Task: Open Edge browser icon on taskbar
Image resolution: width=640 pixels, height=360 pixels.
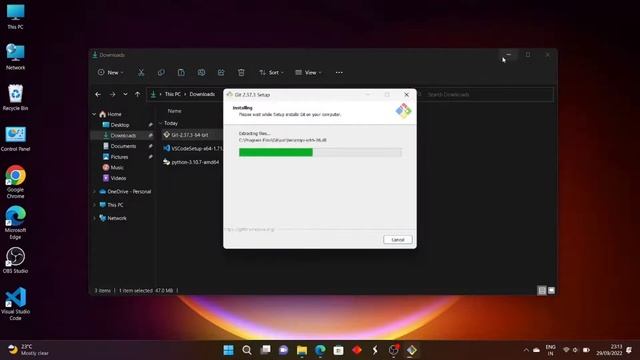Action: pos(320,350)
